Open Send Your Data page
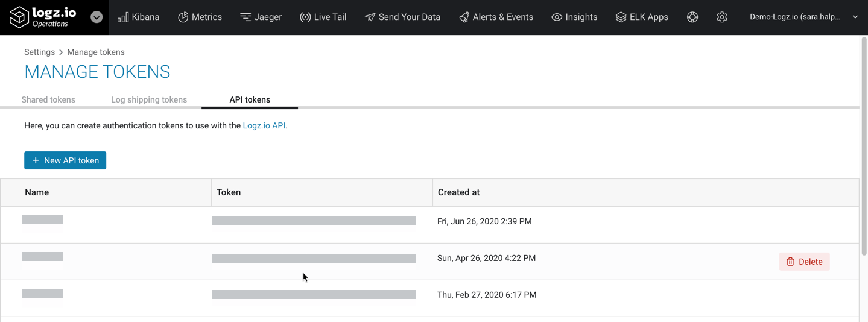 (x=402, y=17)
